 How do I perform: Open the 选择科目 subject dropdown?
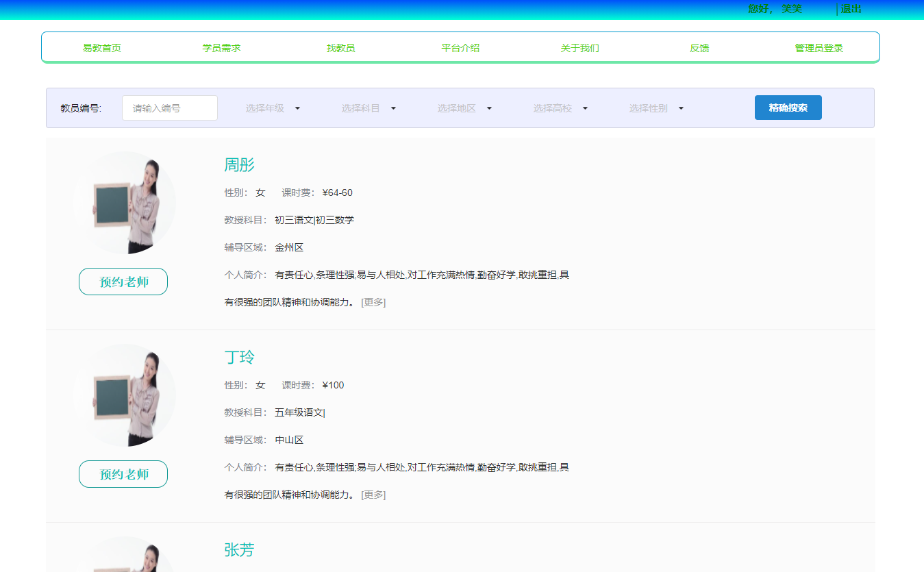(367, 108)
